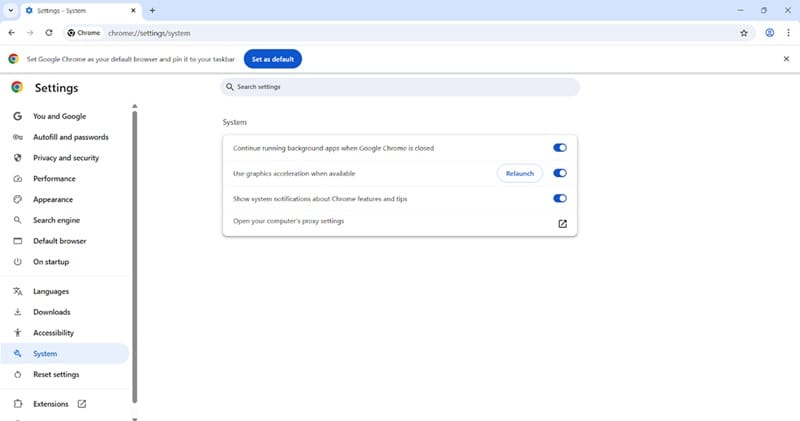
Task: Click the speedometer Performance icon
Action: tap(17, 179)
